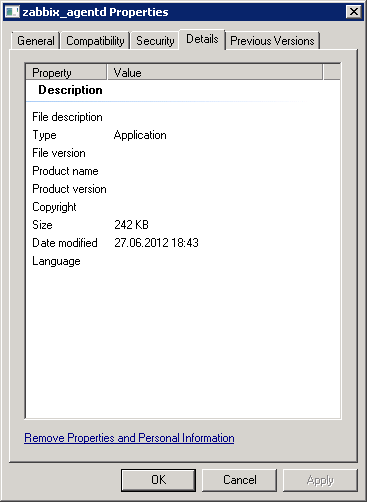Click the Size value 242 KB

click(131, 225)
